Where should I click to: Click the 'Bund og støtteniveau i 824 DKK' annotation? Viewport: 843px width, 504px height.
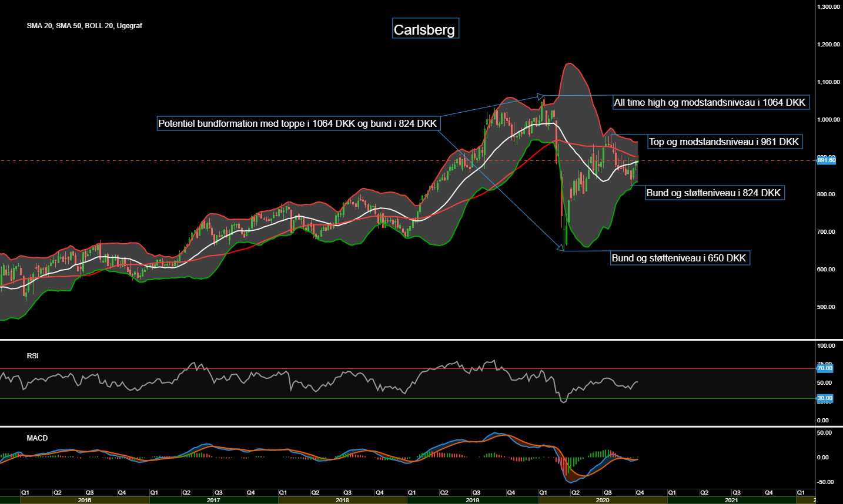click(x=714, y=193)
